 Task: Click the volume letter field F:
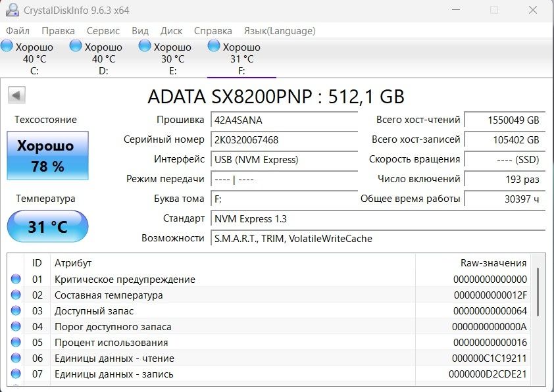coord(284,199)
